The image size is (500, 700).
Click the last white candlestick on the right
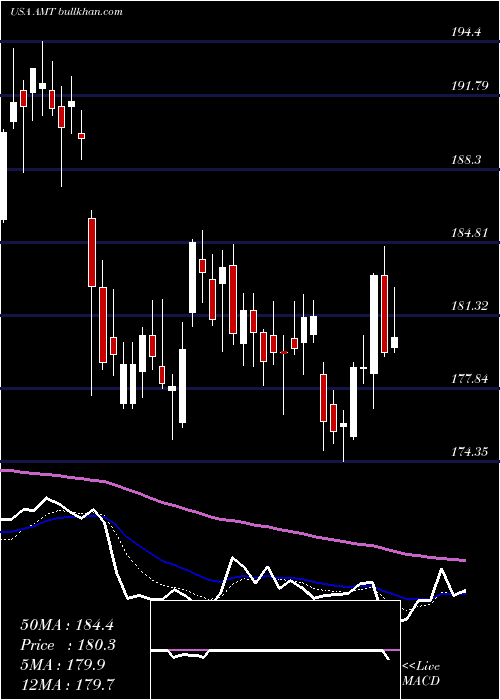[395, 342]
